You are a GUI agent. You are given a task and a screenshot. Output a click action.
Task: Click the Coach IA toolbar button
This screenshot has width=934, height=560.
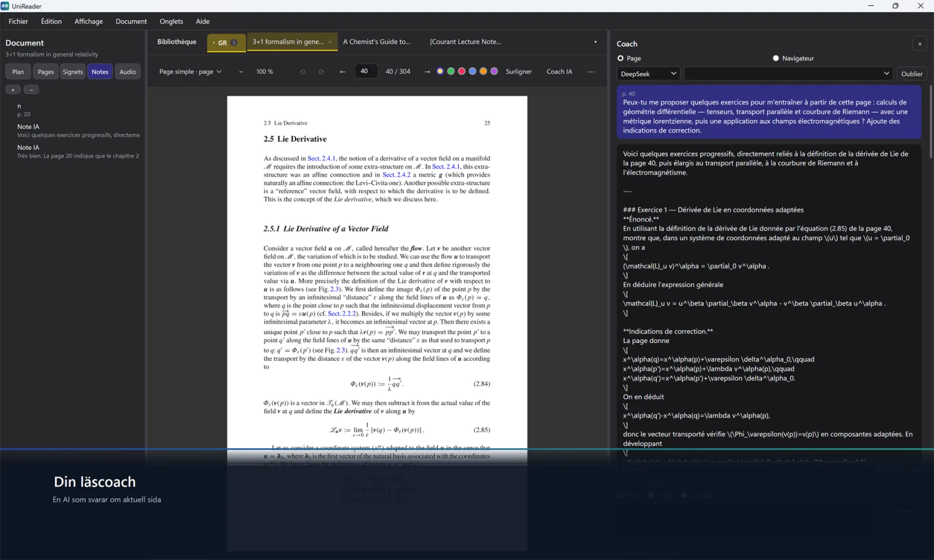(x=559, y=72)
